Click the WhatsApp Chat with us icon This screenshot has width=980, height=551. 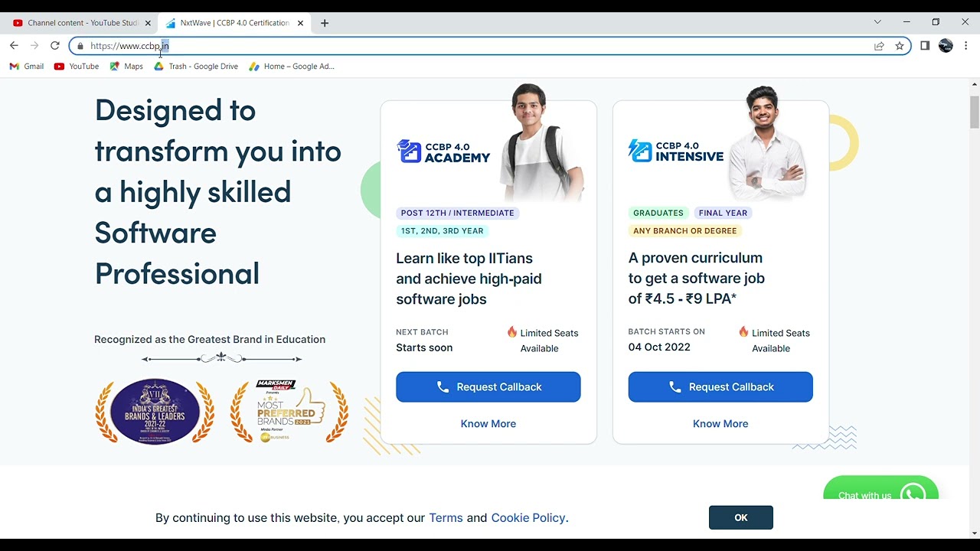coord(913,494)
